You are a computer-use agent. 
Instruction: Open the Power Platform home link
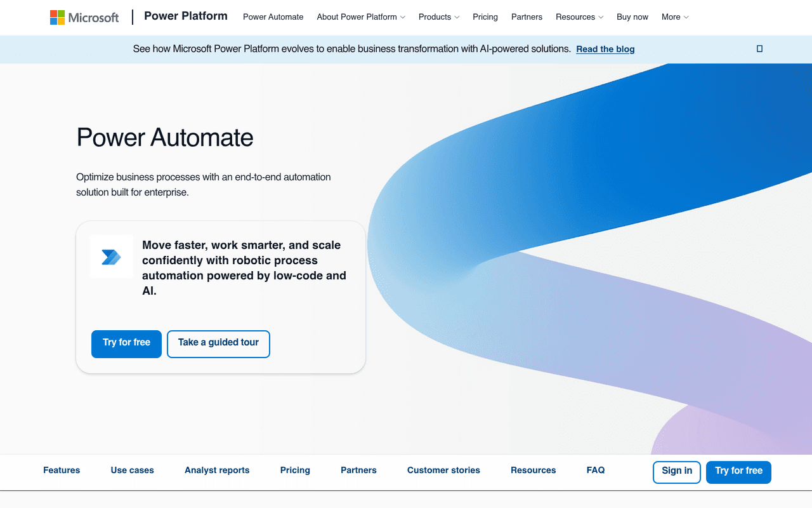[186, 17]
